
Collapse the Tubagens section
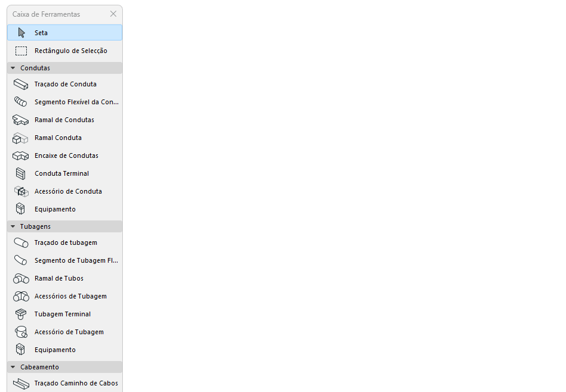click(x=13, y=226)
